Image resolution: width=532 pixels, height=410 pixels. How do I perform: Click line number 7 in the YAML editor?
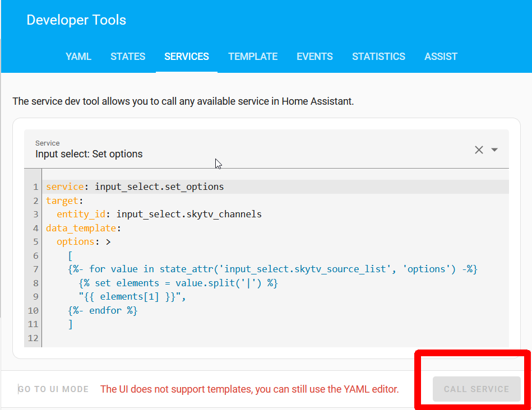(35, 269)
